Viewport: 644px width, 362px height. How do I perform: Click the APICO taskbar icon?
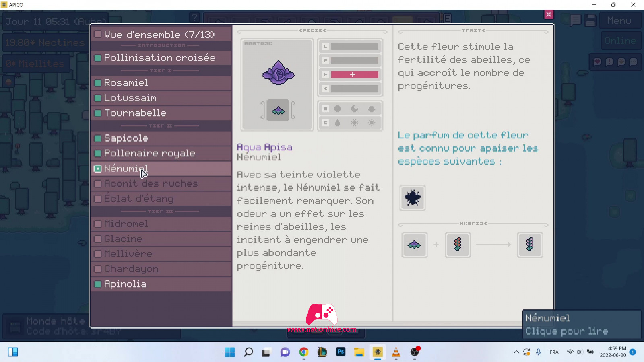click(378, 352)
